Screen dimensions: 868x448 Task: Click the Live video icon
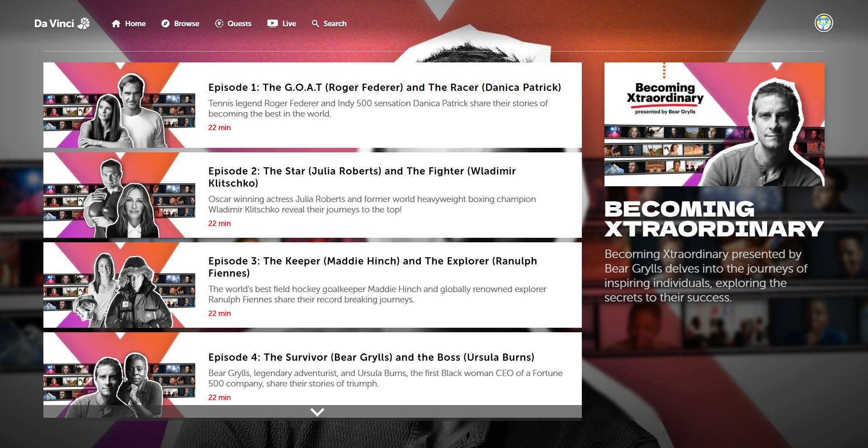click(272, 24)
